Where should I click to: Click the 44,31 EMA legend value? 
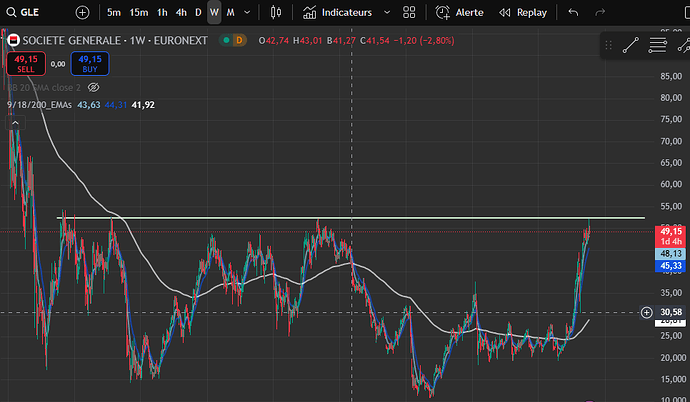pyautogui.click(x=116, y=105)
